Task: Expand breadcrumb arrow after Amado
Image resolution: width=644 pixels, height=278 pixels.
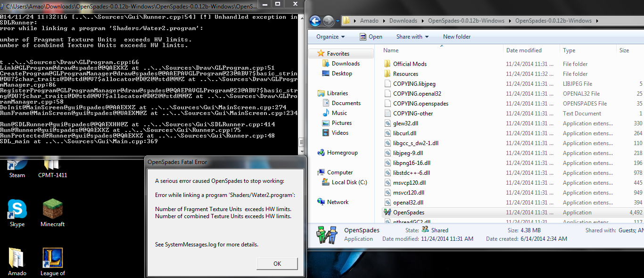Action: coord(383,21)
